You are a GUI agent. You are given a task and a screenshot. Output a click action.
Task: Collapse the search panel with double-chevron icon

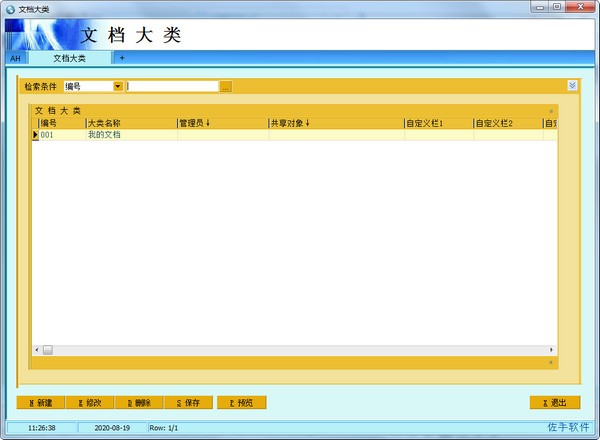click(572, 86)
